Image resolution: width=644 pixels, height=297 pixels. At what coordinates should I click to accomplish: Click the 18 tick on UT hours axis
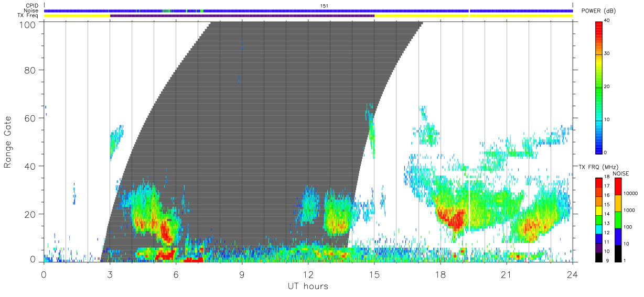point(441,273)
